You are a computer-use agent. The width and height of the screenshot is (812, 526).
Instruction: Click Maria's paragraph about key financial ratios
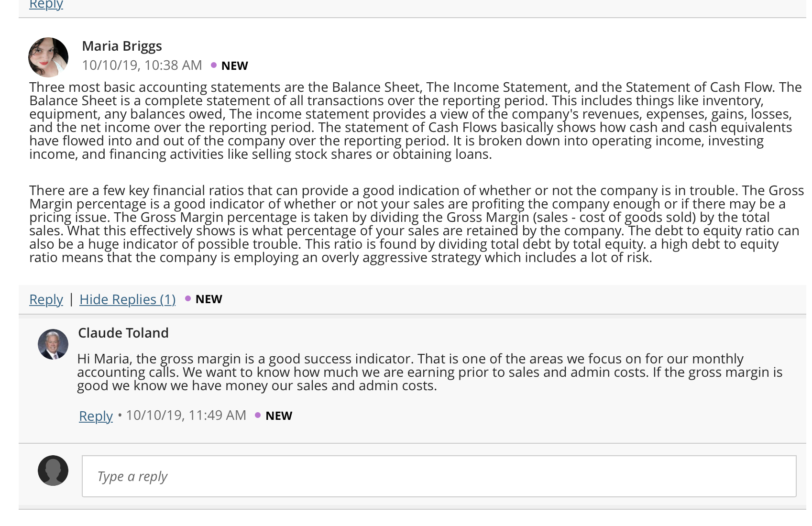(416, 224)
